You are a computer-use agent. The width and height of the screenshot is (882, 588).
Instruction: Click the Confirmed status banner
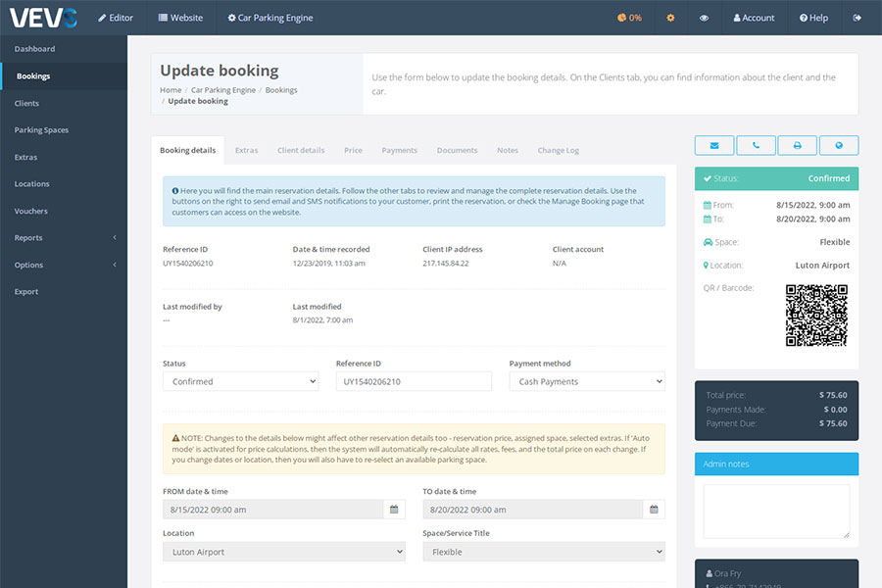coord(776,178)
